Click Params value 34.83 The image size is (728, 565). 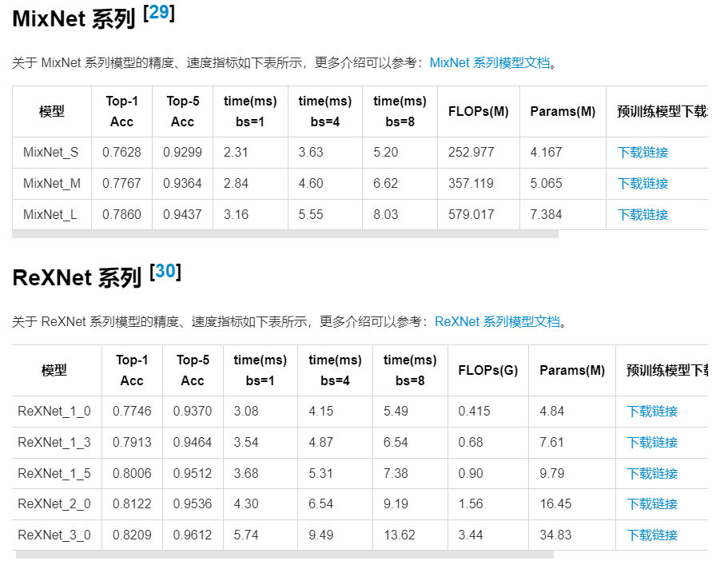555,535
